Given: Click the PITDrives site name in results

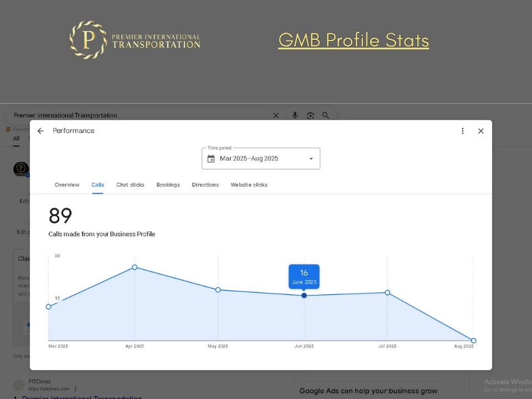Looking at the screenshot, I should click(x=39, y=382).
